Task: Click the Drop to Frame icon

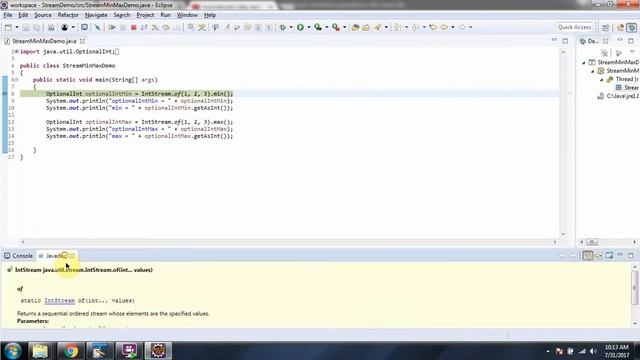Action: (191, 27)
